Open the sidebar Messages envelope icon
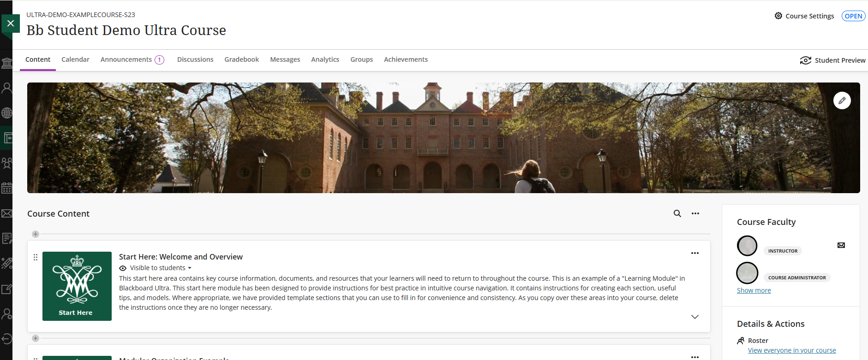868x360 pixels. tap(6, 213)
